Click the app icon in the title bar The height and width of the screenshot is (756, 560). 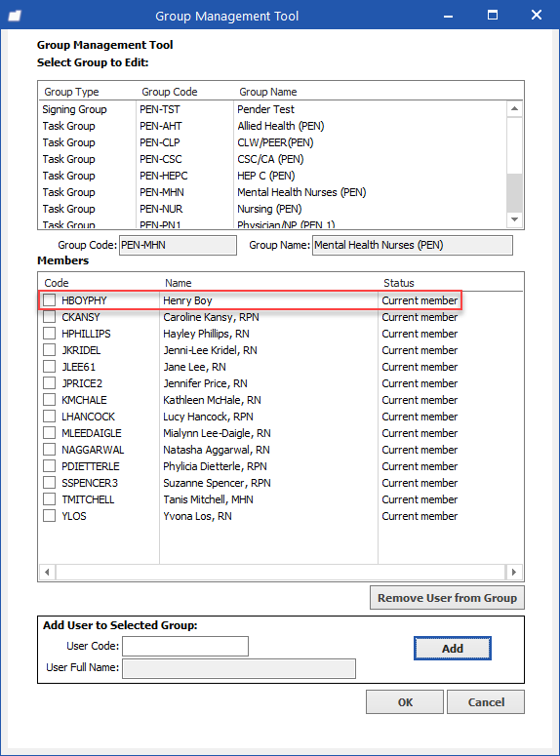point(15,16)
